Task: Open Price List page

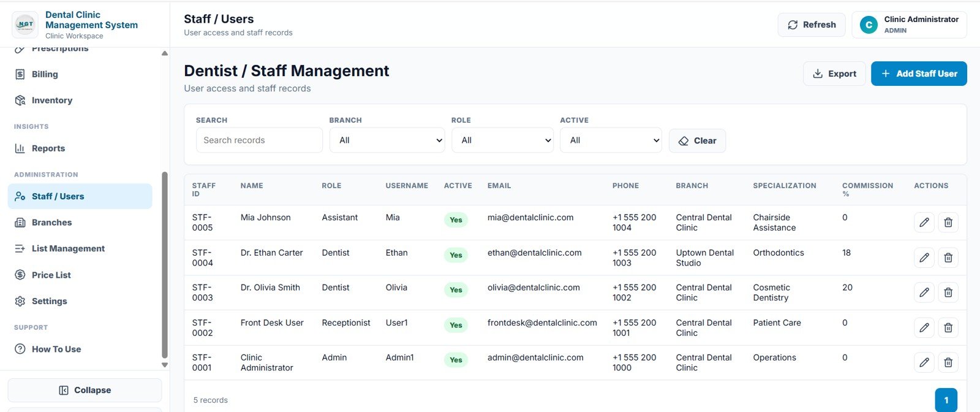Action: tap(80, 275)
